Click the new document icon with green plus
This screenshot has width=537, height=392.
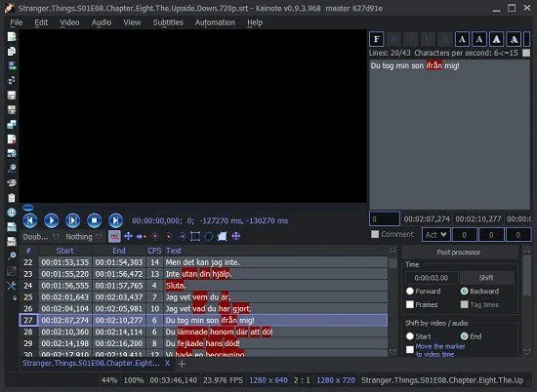point(12,37)
